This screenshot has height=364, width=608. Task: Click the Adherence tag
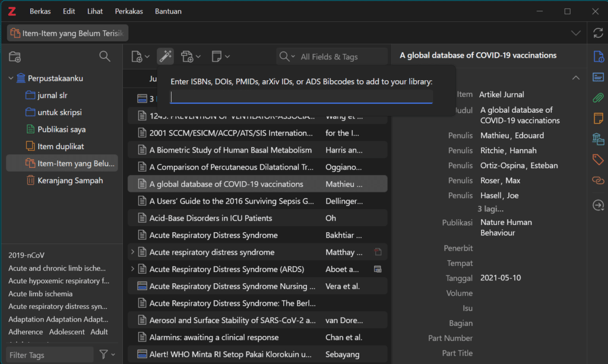tap(26, 332)
